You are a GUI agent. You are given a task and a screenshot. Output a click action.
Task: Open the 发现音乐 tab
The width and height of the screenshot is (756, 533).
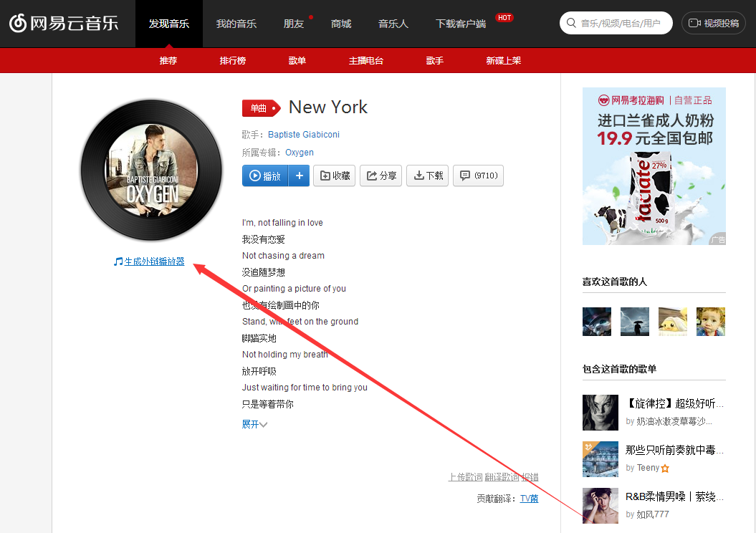168,24
